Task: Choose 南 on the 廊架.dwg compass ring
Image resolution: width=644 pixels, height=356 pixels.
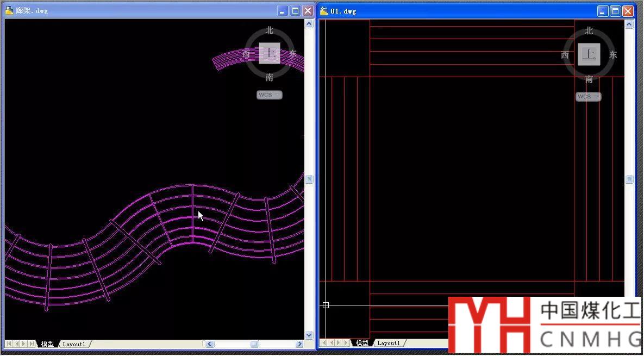Action: 270,78
